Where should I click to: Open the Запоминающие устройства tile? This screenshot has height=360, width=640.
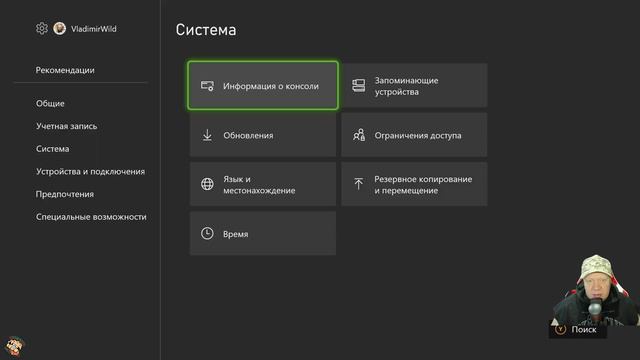click(x=414, y=86)
